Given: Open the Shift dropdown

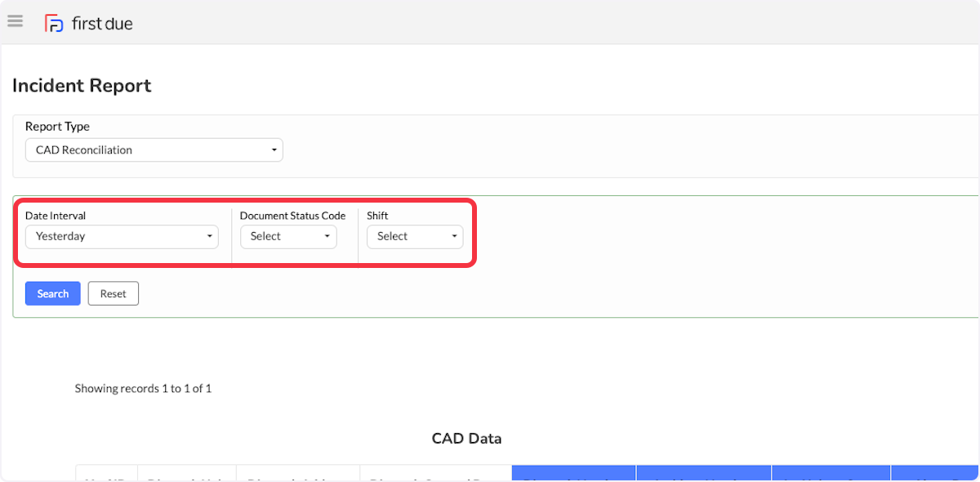Looking at the screenshot, I should [x=415, y=236].
